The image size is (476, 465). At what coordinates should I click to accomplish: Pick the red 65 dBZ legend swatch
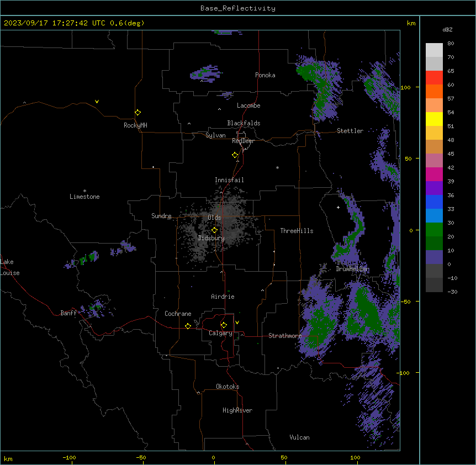(x=434, y=78)
